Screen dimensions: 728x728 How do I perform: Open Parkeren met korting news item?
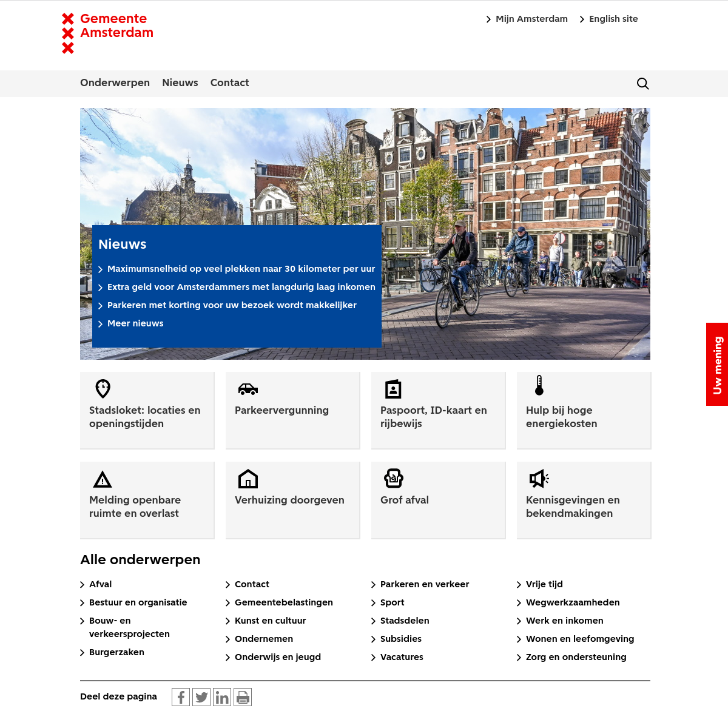227,305
